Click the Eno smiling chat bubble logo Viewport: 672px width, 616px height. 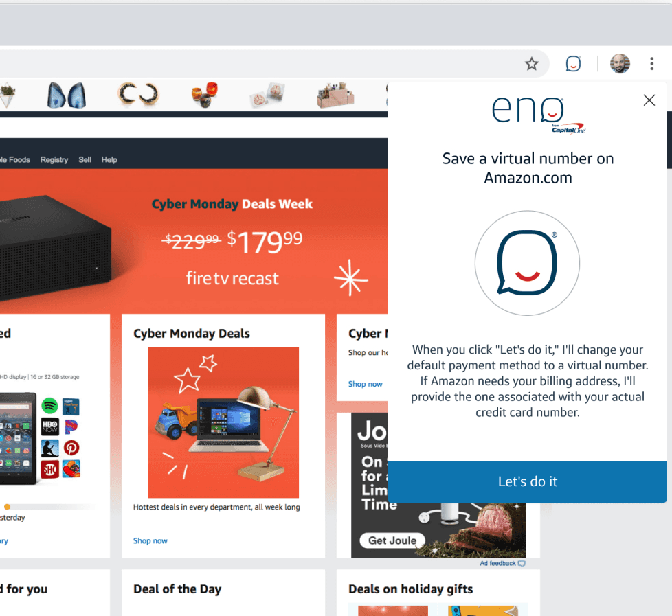[527, 263]
